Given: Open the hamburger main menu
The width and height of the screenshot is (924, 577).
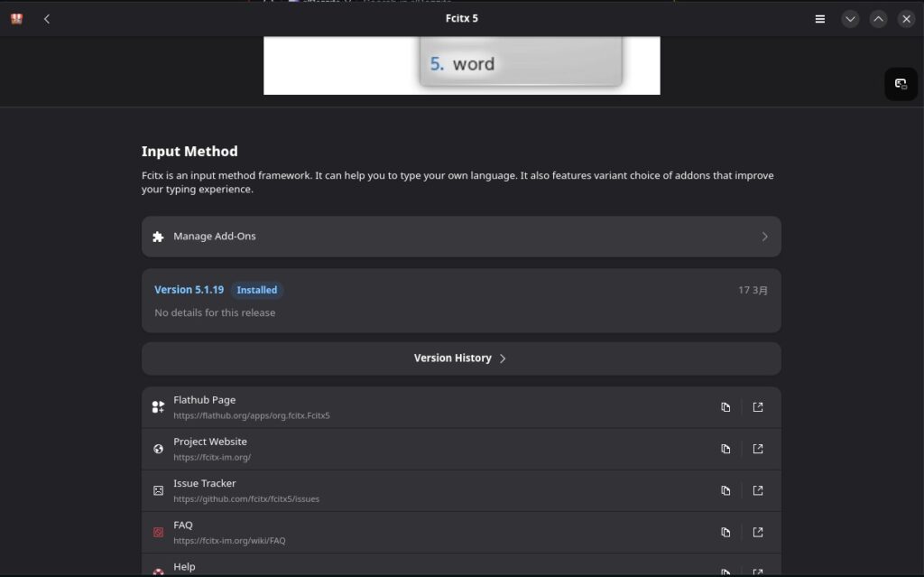Looking at the screenshot, I should click(x=819, y=19).
